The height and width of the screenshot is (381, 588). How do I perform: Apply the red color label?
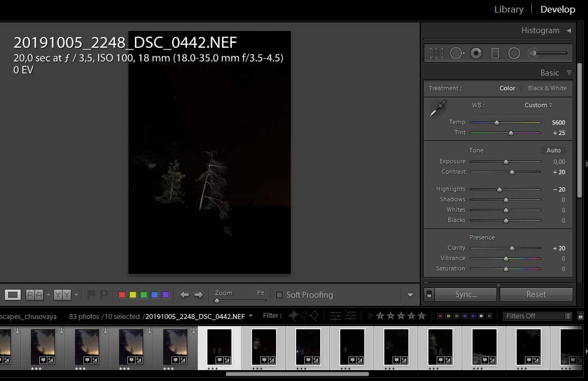[x=122, y=295]
